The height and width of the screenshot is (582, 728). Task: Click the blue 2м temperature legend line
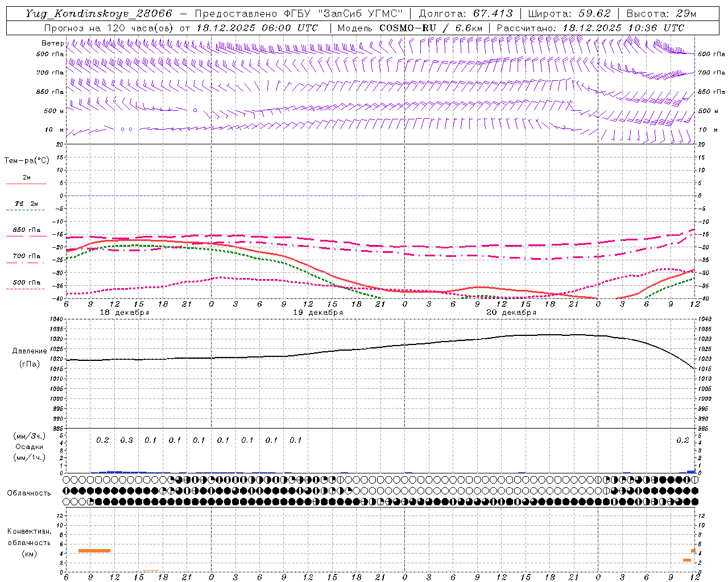click(26, 184)
